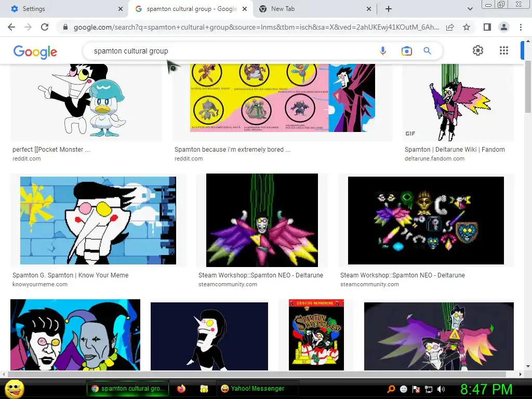Open "Spamton G. Spamton | Know Your Meme" link

(x=71, y=275)
